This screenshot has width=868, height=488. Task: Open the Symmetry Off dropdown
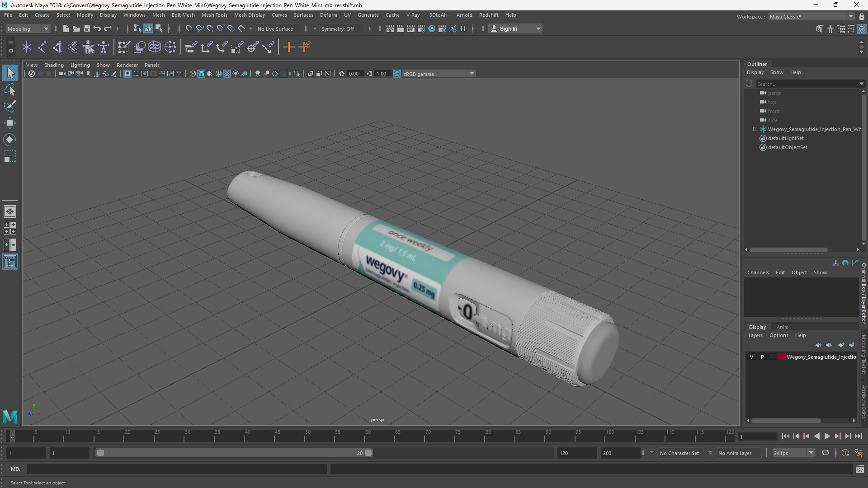point(342,28)
